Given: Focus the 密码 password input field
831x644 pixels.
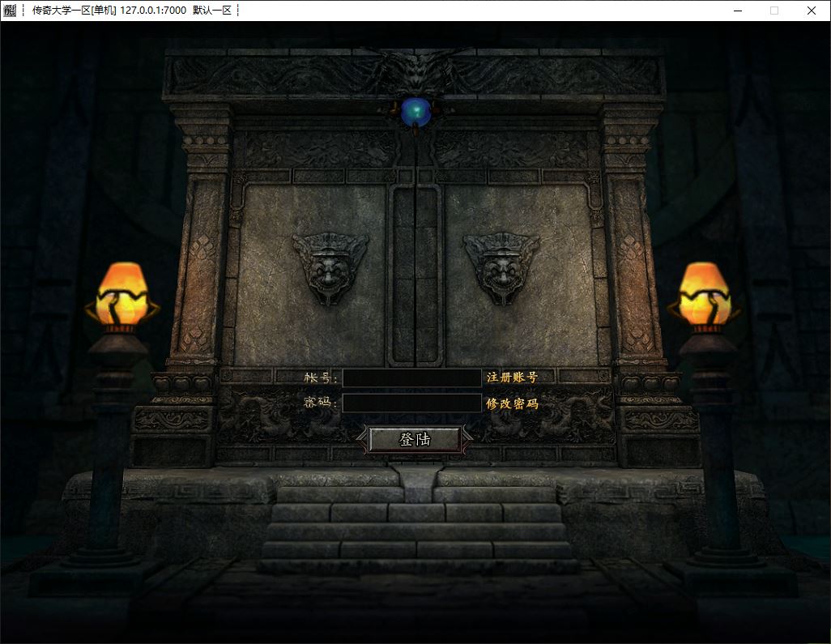Looking at the screenshot, I should pyautogui.click(x=411, y=403).
